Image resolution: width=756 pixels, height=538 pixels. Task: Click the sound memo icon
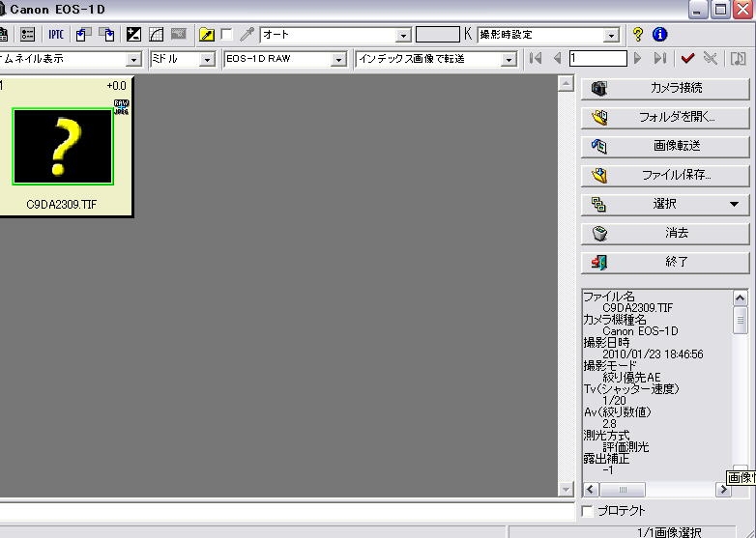click(739, 58)
